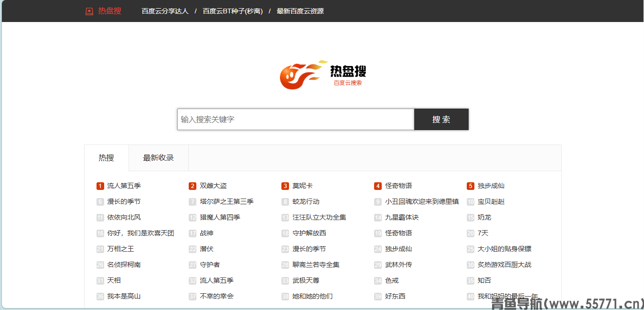Open 聊斋兰若寺全集 link

point(316,265)
